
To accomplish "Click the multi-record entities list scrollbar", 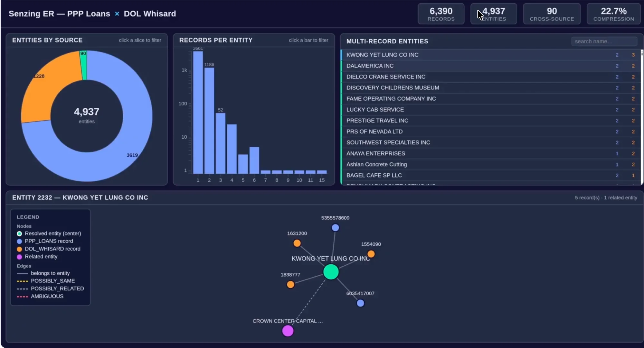I will point(642,116).
